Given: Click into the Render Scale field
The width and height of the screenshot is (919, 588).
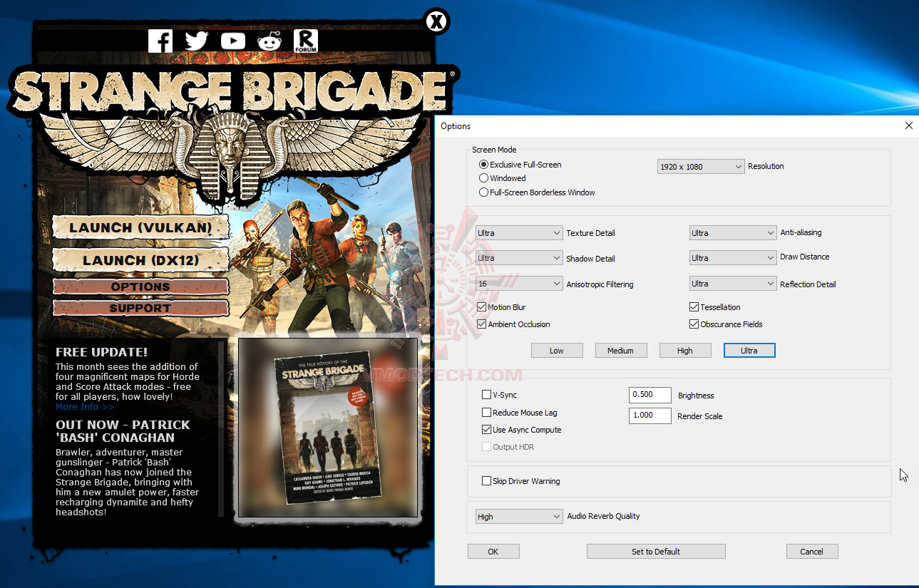Looking at the screenshot, I should (x=650, y=416).
